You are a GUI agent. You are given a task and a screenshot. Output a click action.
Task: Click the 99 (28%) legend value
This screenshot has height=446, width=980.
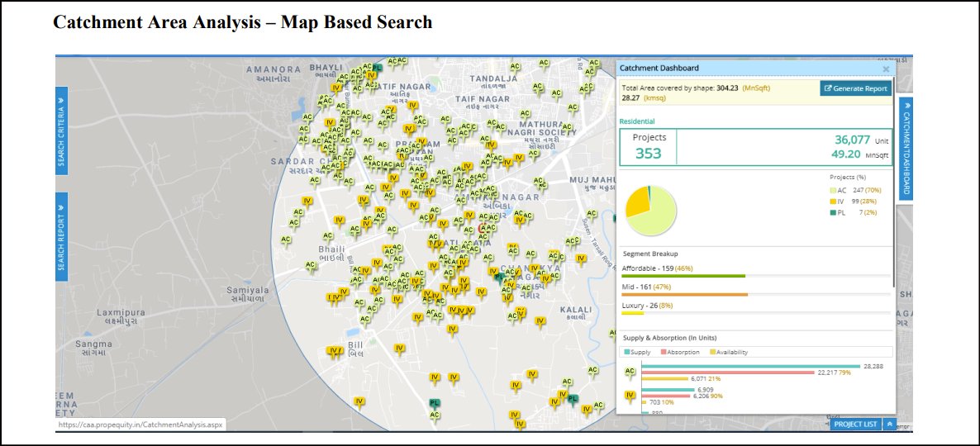pos(864,202)
